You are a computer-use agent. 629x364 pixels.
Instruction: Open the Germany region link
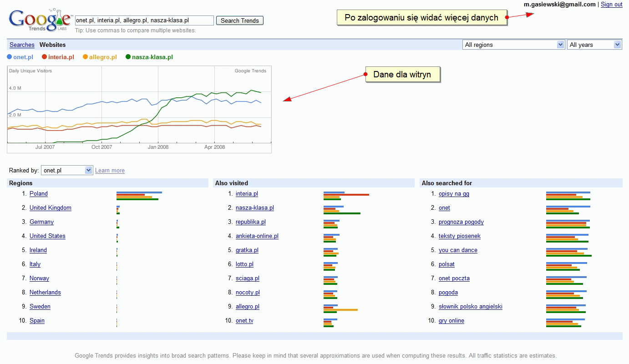[41, 222]
